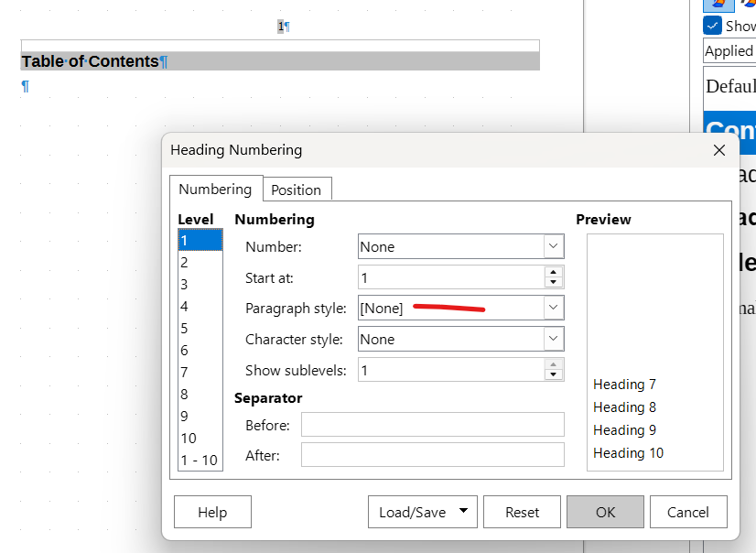Increase the Start at value with the up arrow
The image size is (756, 553).
pos(553,272)
